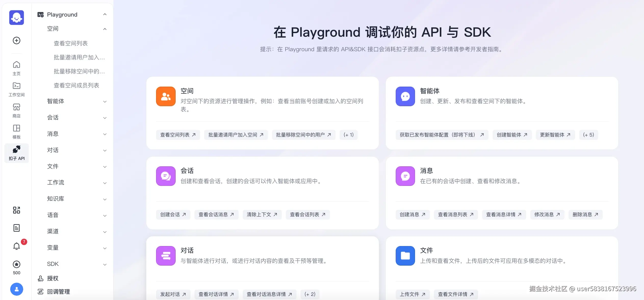Open the grid components icon in sidebar
The height and width of the screenshot is (300, 644).
click(16, 210)
